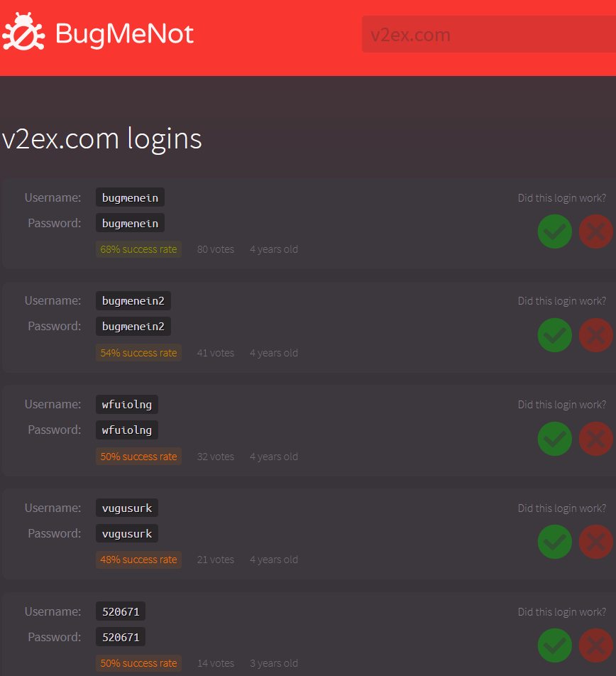This screenshot has height=676, width=616.
Task: Mark bugmenein2 login as working
Action: coord(554,335)
